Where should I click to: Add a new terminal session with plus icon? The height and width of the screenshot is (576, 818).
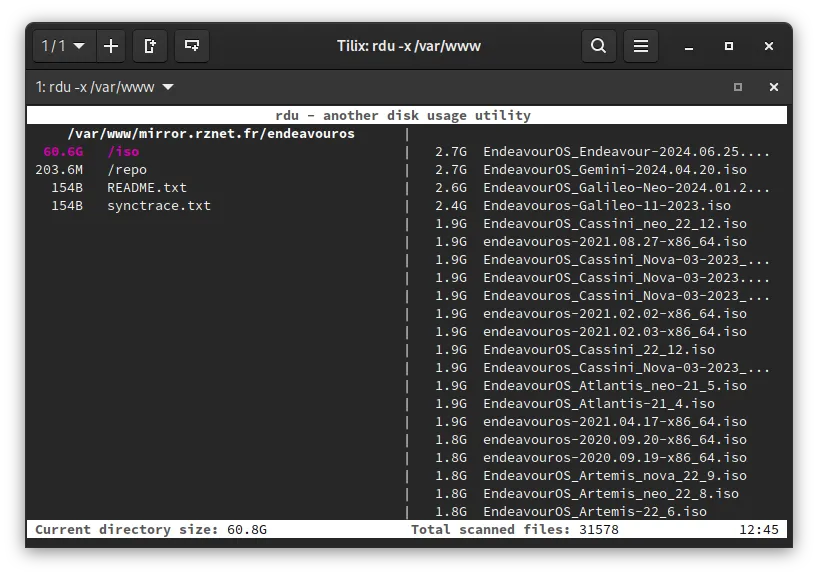pos(111,46)
